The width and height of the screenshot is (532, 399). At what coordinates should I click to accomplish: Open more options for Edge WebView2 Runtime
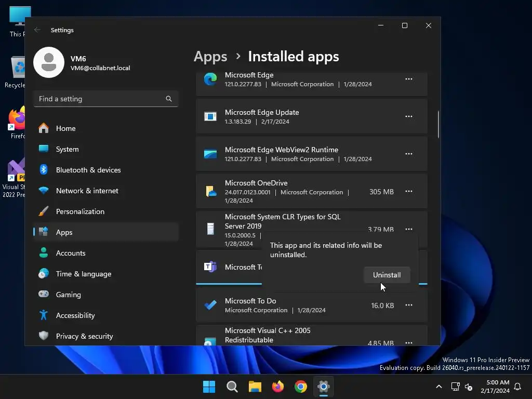click(x=409, y=154)
